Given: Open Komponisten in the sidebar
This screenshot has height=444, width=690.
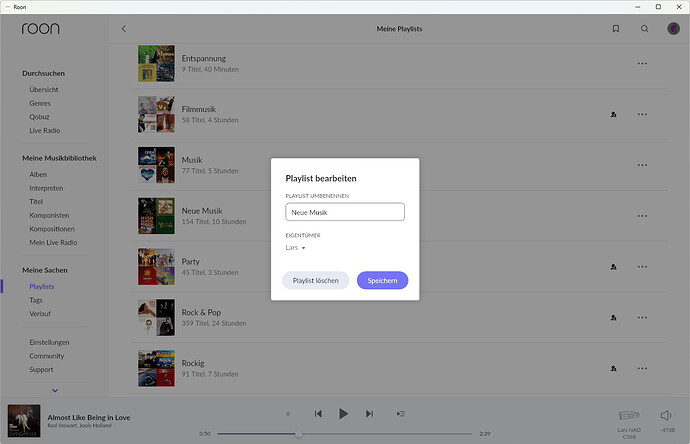Looking at the screenshot, I should (x=49, y=215).
